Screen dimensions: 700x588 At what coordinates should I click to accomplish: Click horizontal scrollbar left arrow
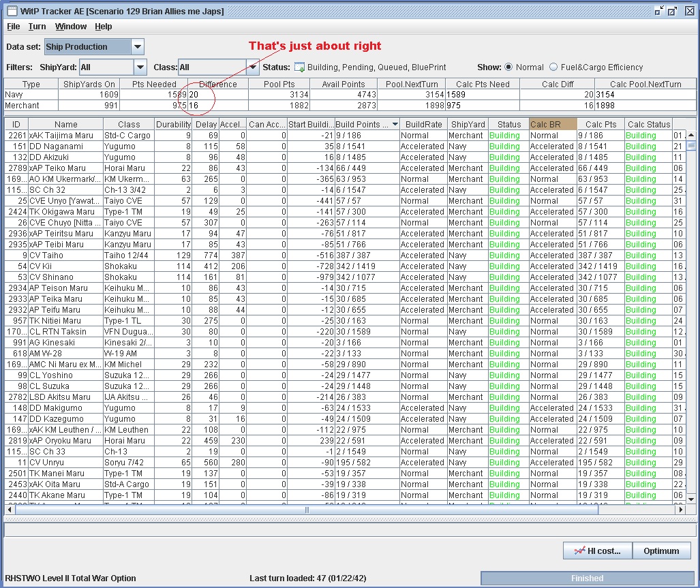coord(10,510)
